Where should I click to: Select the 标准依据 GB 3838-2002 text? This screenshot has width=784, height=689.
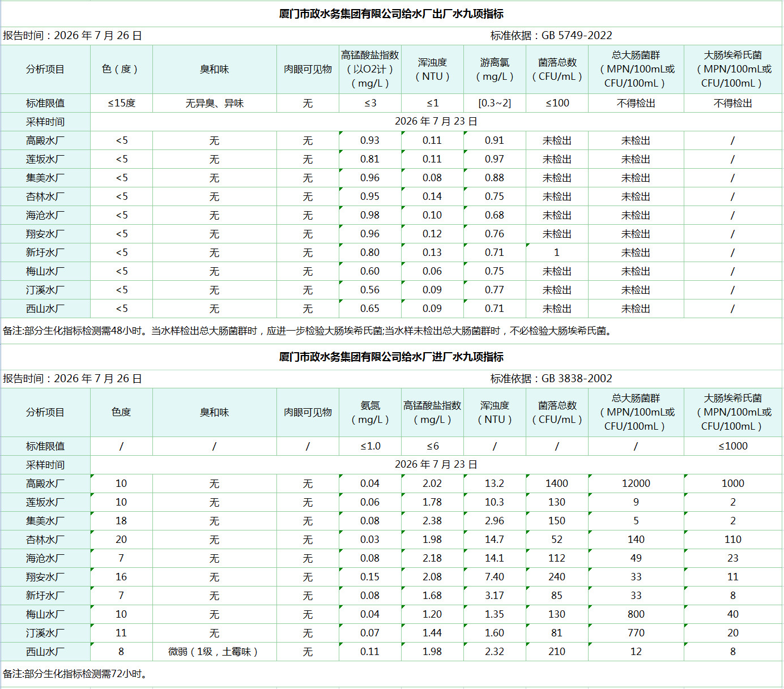click(551, 379)
